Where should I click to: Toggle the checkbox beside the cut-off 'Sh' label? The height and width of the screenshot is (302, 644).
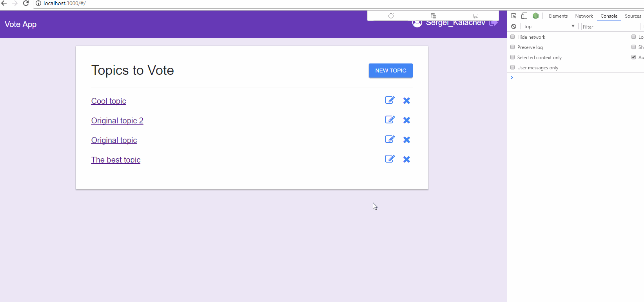pos(633,47)
